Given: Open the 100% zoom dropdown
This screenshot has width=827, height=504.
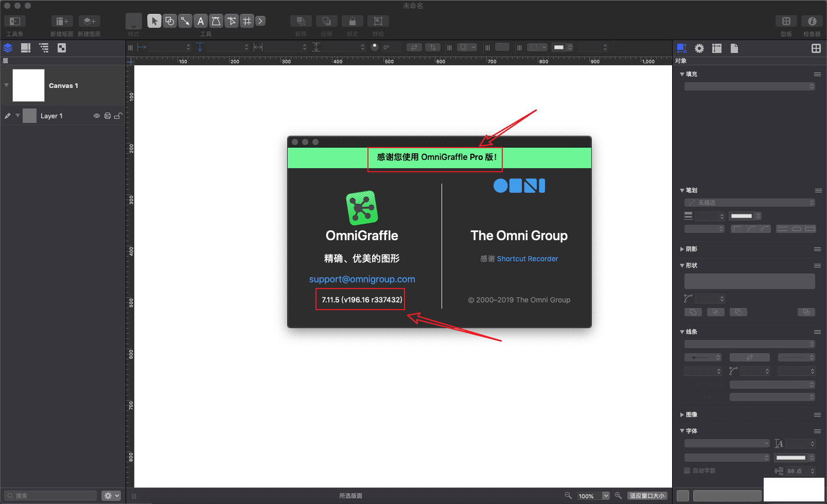Looking at the screenshot, I should 606,496.
